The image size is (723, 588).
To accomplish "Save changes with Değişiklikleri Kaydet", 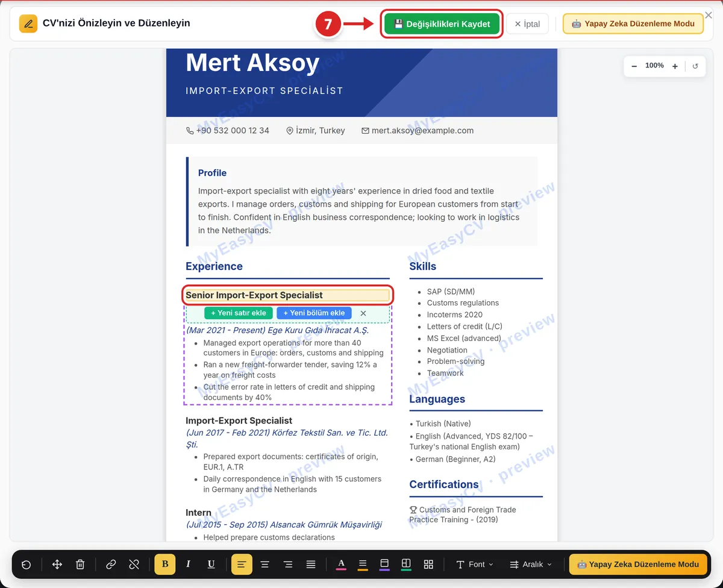I will (442, 24).
